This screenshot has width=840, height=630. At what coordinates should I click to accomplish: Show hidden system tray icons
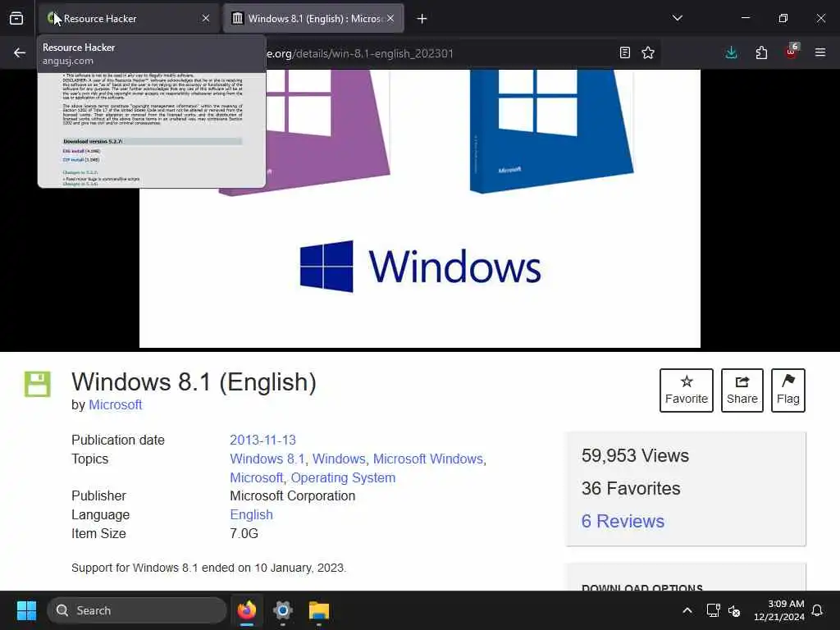pyautogui.click(x=687, y=610)
